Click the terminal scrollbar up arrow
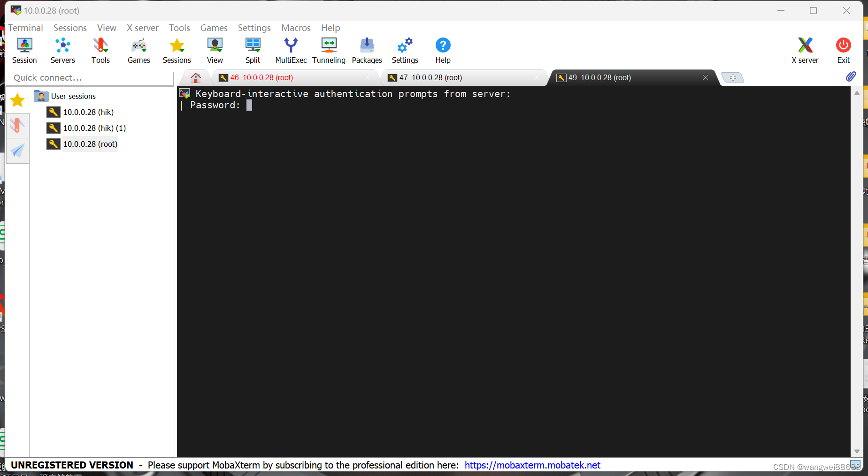 tap(857, 93)
